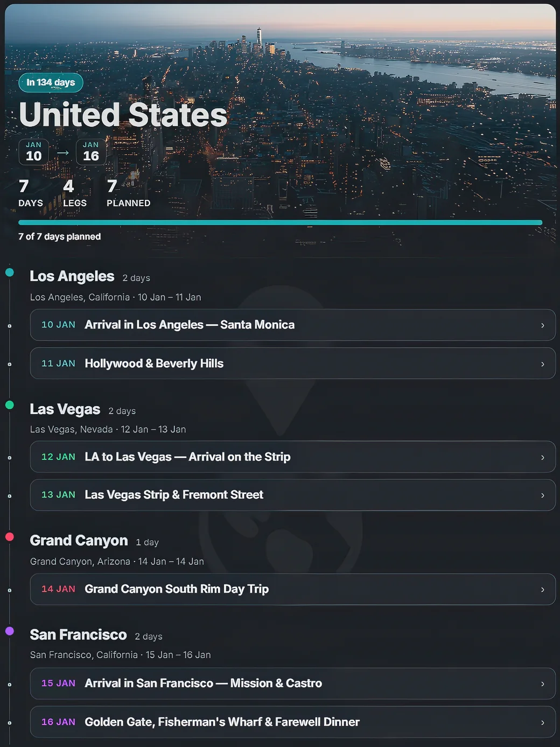Select the JAN 10 start date box
Image resolution: width=560 pixels, height=747 pixels.
point(34,152)
